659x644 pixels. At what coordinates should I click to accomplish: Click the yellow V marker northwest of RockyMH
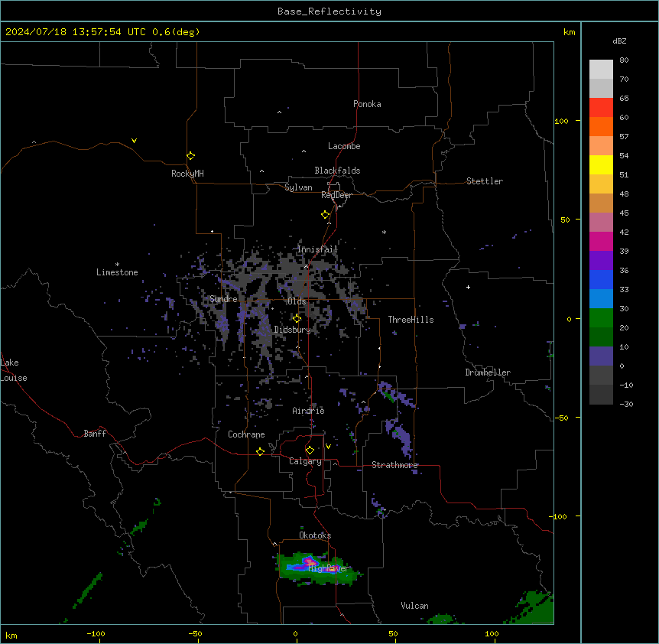click(x=134, y=141)
